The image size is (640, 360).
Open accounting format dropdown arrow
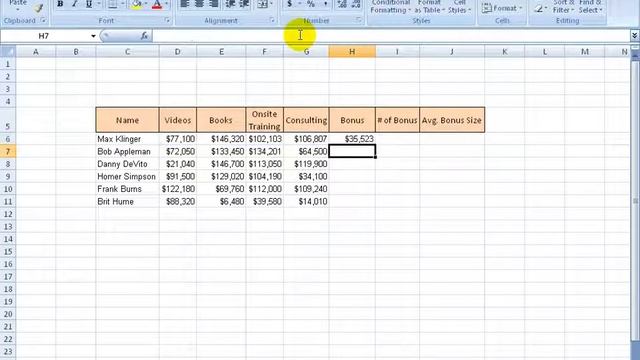tap(299, 4)
